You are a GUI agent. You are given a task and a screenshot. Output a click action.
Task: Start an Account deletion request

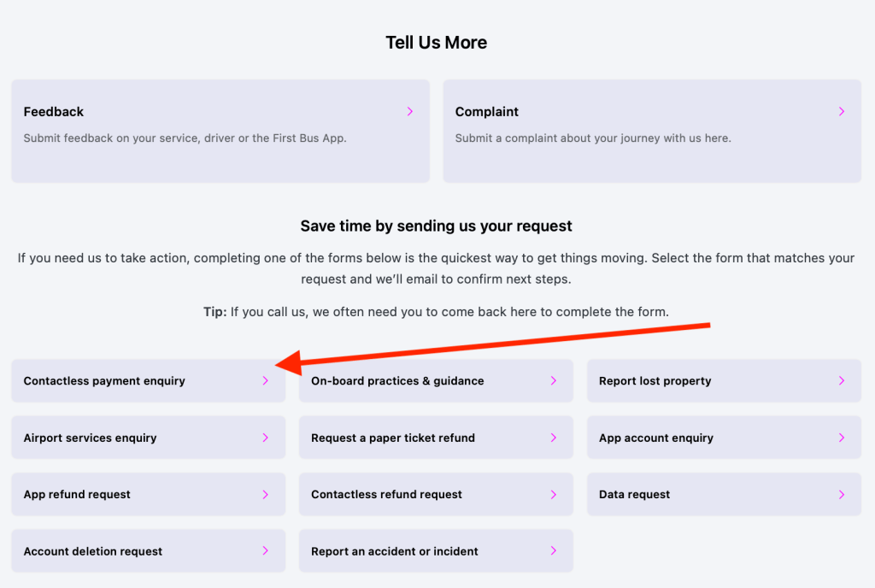[x=93, y=551]
